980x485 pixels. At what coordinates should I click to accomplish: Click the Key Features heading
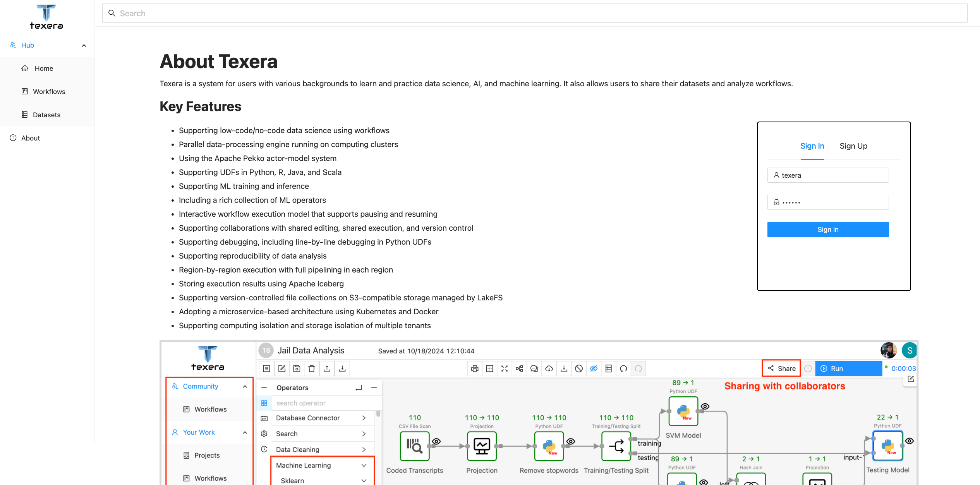tap(200, 106)
